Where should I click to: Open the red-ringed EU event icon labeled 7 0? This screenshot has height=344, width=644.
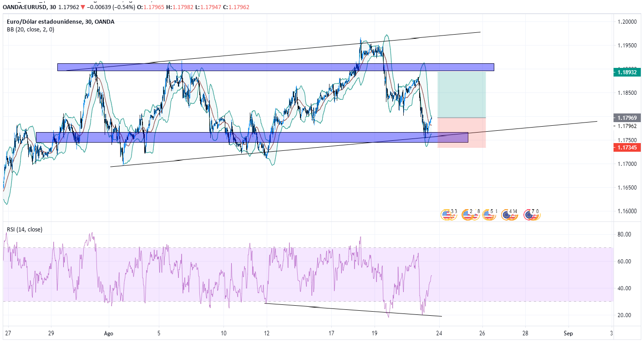[532, 215]
